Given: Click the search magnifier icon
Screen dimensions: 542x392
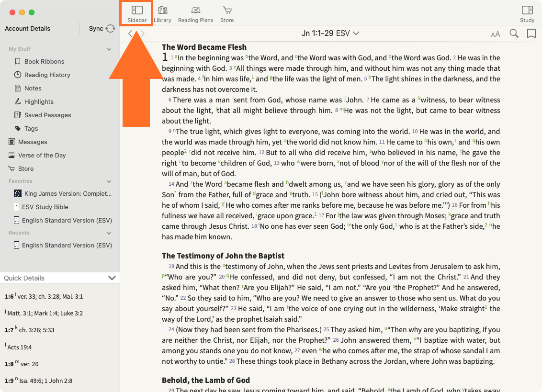Looking at the screenshot, I should tap(514, 34).
